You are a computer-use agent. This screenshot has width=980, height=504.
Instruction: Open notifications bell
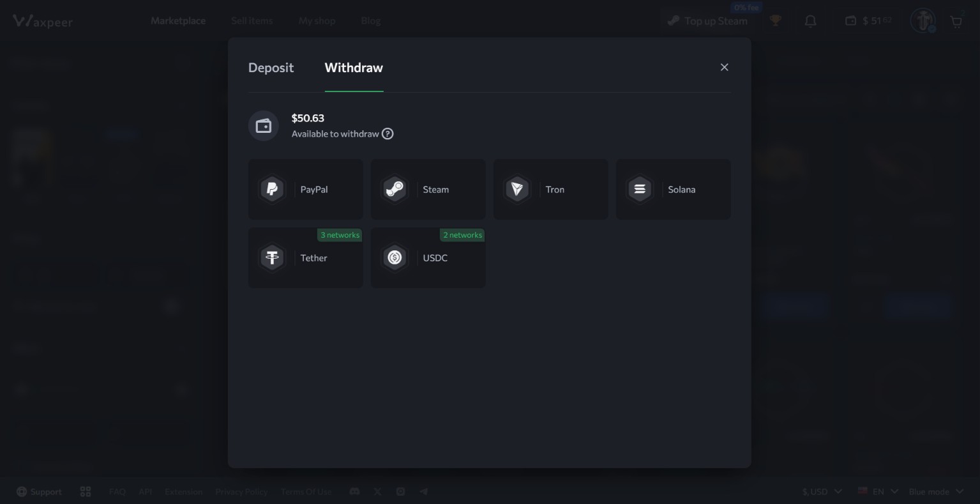tap(810, 21)
